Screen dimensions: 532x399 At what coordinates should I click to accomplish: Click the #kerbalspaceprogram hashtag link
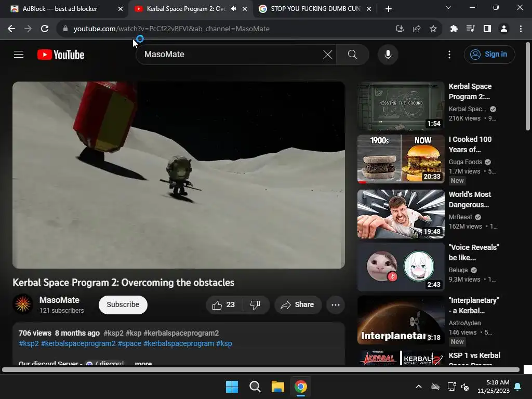coord(179,343)
